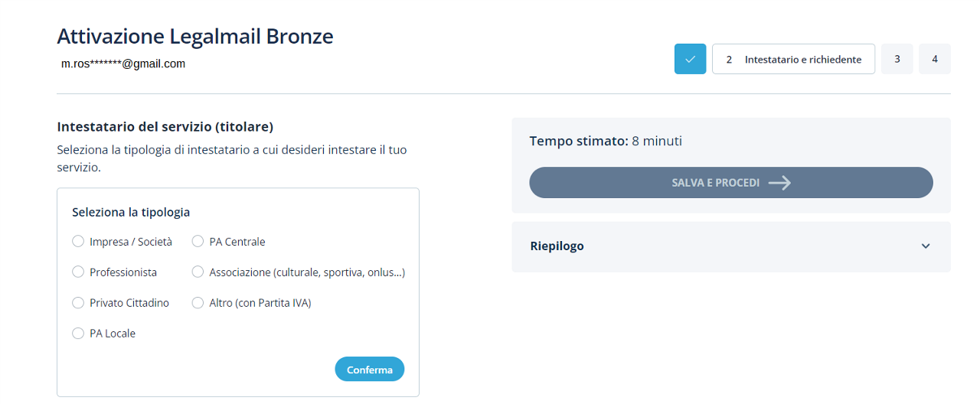Screen dimensions: 980x404
Task: Go to step 3 in wizard
Action: (897, 59)
